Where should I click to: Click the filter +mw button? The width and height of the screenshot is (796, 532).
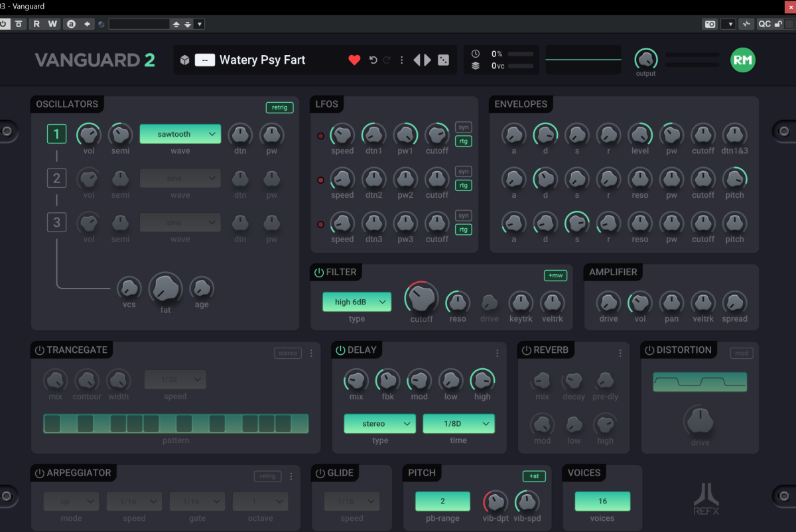click(x=555, y=275)
